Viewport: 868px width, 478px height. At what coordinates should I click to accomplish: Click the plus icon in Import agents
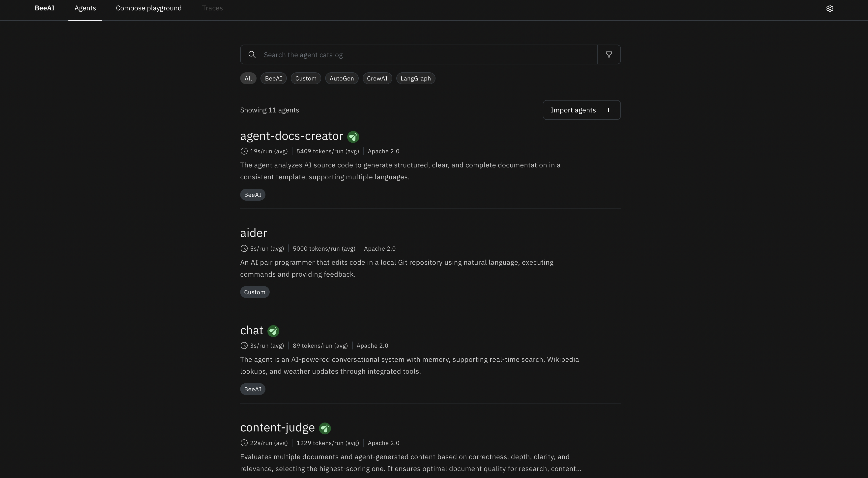(x=608, y=110)
